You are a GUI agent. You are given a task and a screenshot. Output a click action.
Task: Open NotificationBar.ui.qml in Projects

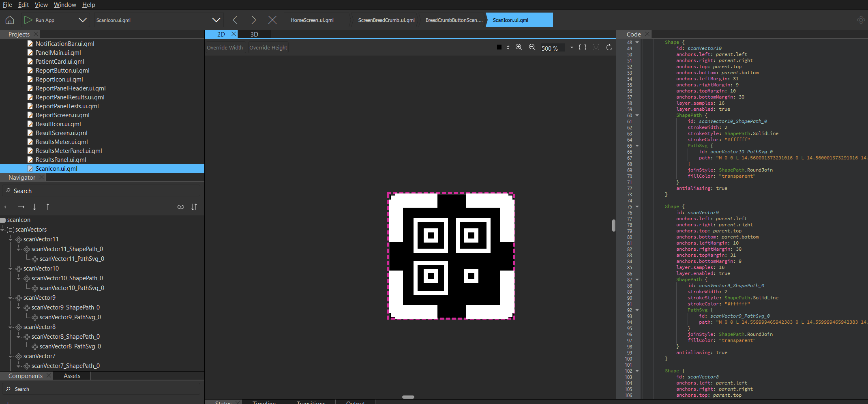point(65,44)
